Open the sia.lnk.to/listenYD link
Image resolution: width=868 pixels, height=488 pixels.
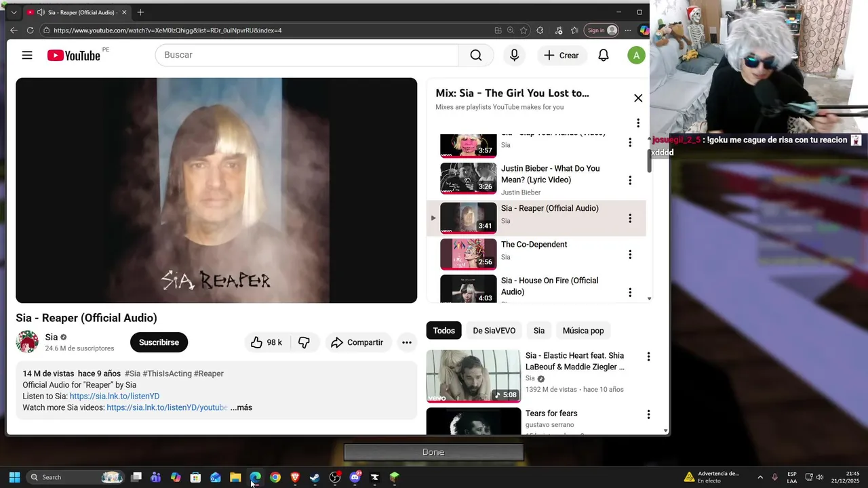(115, 396)
